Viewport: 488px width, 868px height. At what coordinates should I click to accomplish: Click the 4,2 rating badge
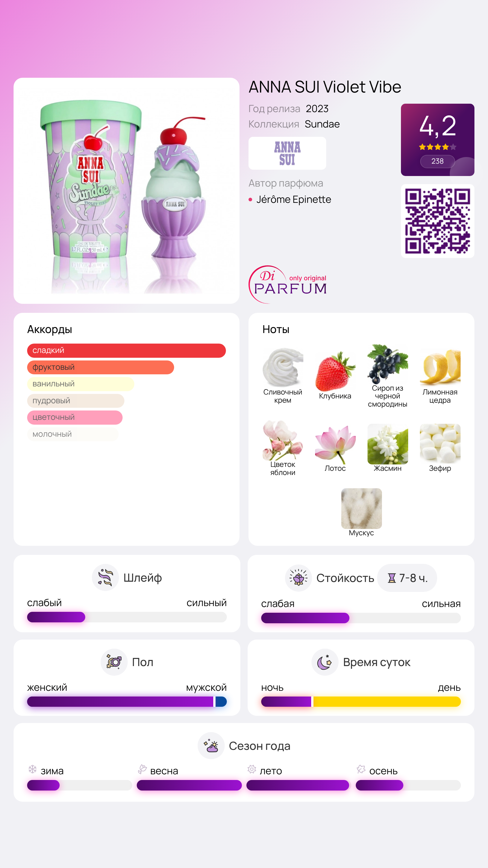coord(437,140)
